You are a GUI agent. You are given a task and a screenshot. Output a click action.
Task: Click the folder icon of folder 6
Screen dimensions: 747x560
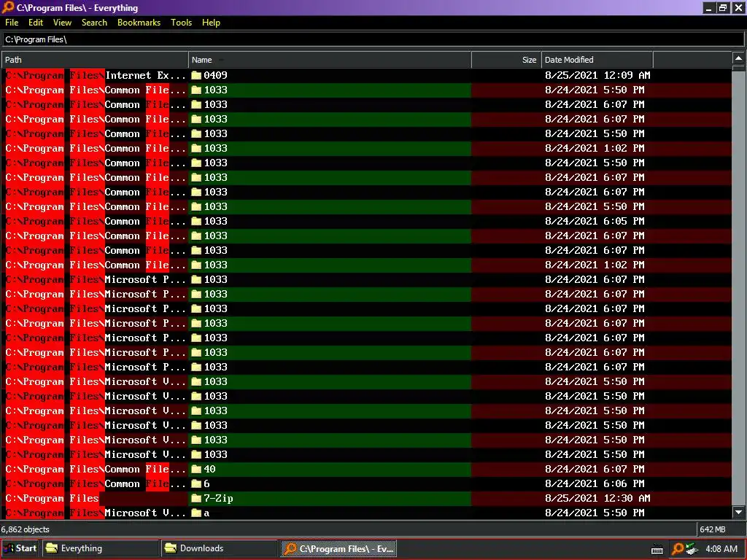pyautogui.click(x=196, y=484)
